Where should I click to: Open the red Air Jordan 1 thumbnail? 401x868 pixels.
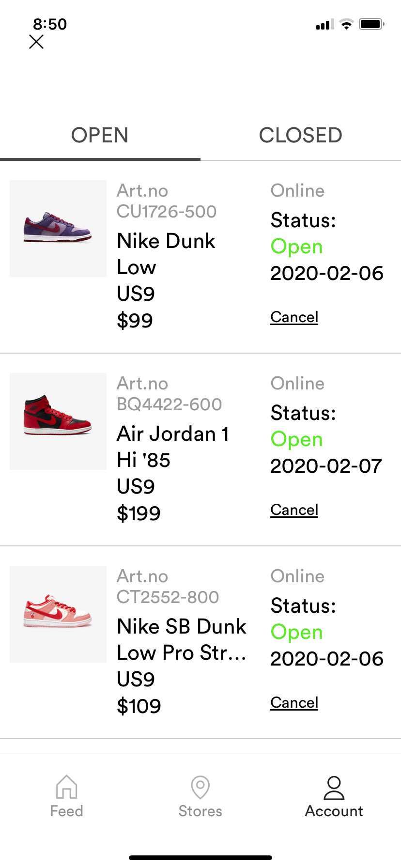click(x=58, y=421)
